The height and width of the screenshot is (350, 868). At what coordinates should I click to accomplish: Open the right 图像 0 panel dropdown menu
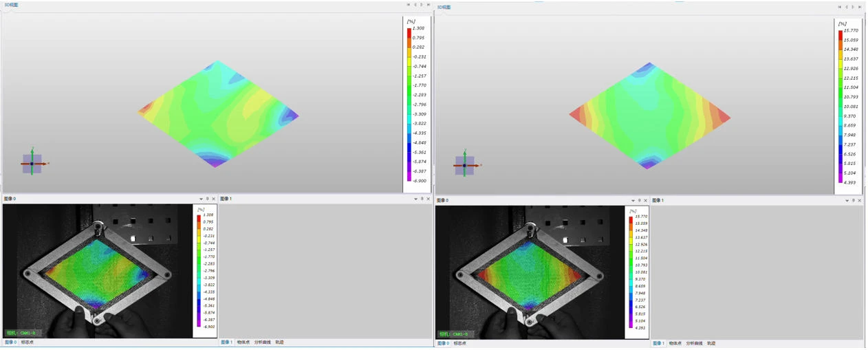tap(633, 201)
